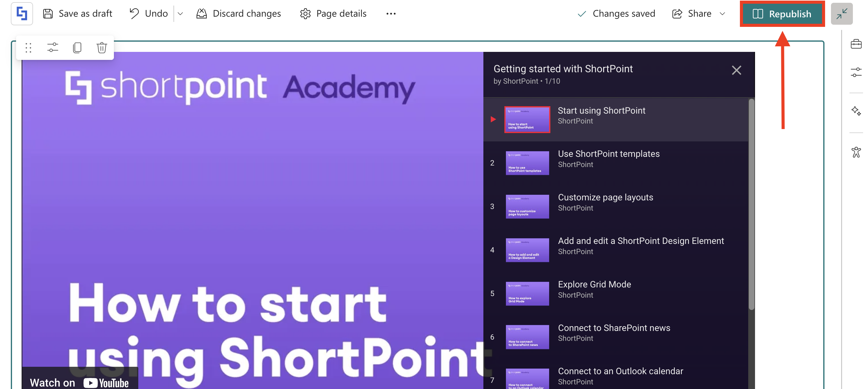Click the Republish button
Viewport: 868px width, 389px height.
click(x=782, y=14)
